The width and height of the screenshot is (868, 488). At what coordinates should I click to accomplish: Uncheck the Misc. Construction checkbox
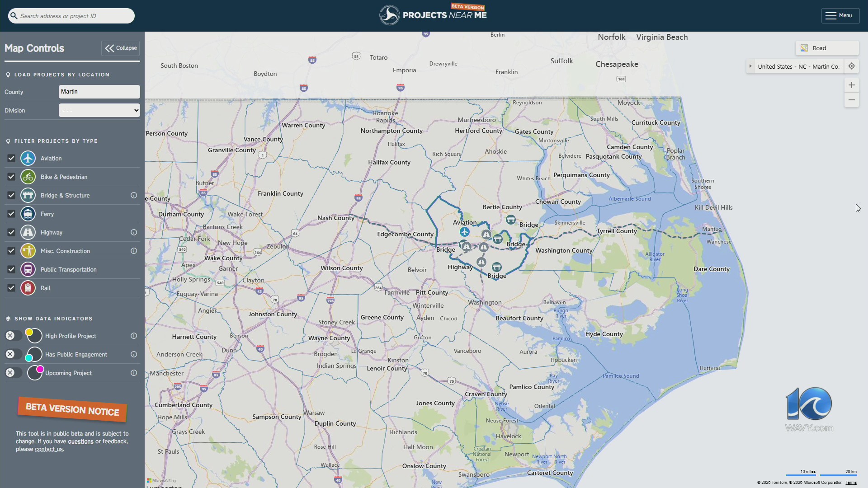click(11, 251)
